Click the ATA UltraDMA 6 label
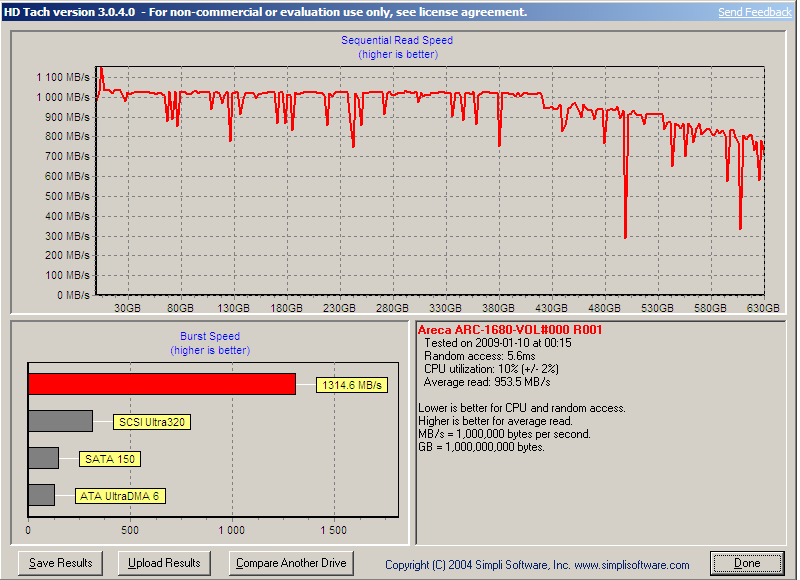Viewport: 800px width, 580px height. pos(120,496)
